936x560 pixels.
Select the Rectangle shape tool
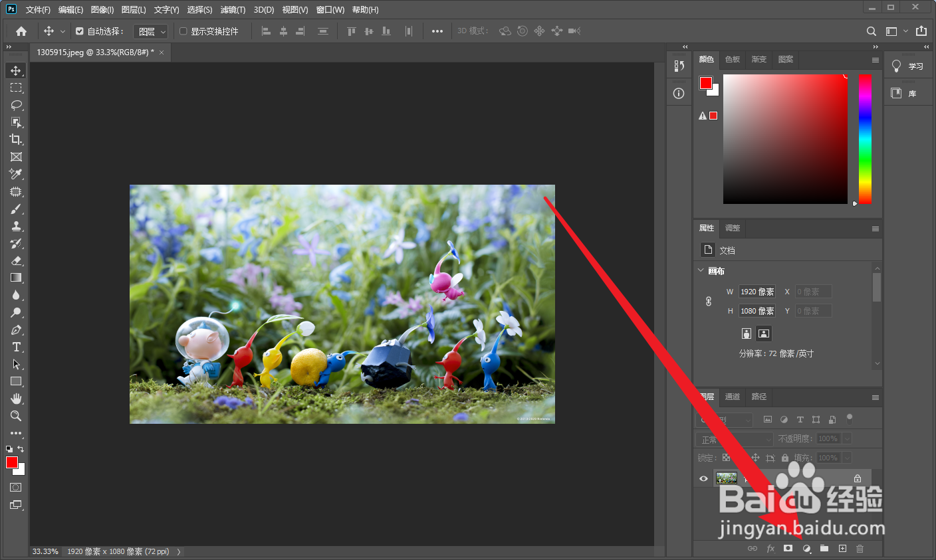[16, 381]
